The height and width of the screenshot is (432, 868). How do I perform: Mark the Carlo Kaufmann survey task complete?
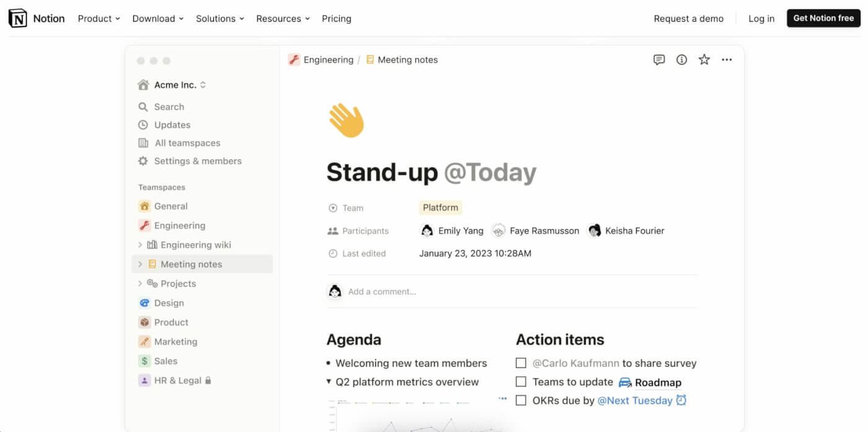(x=521, y=362)
